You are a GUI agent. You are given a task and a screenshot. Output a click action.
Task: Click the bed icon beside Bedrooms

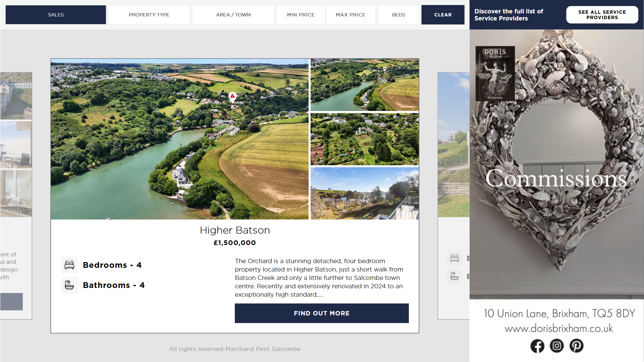pyautogui.click(x=69, y=265)
